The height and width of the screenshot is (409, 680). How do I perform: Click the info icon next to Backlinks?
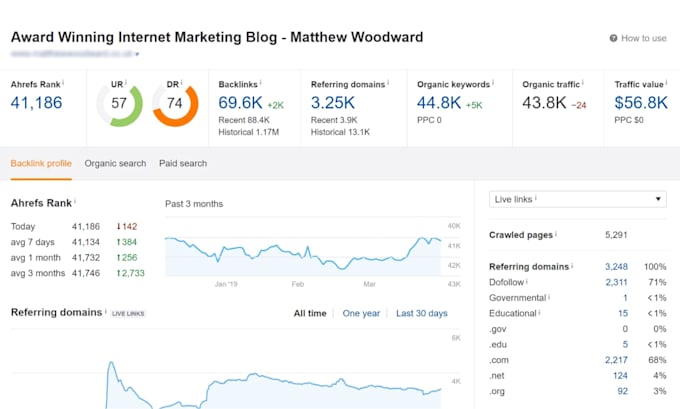tap(260, 82)
